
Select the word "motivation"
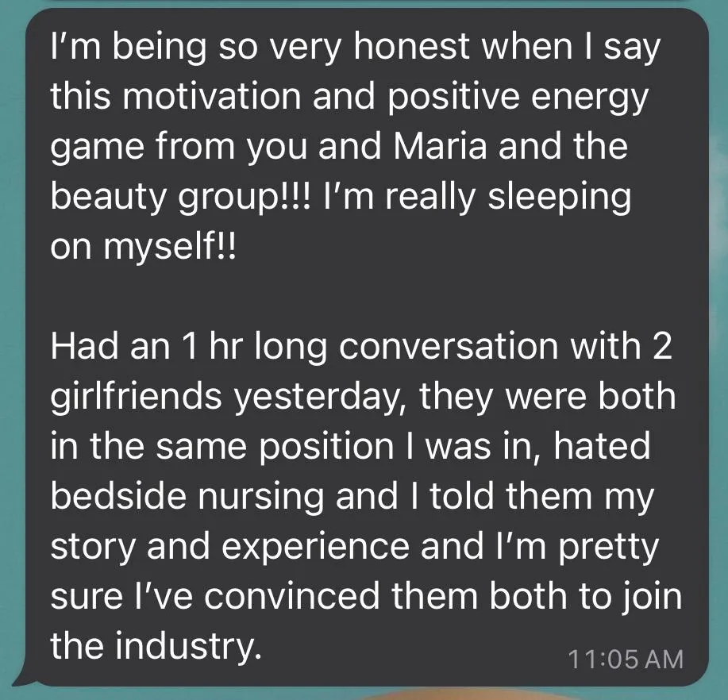click(210, 96)
